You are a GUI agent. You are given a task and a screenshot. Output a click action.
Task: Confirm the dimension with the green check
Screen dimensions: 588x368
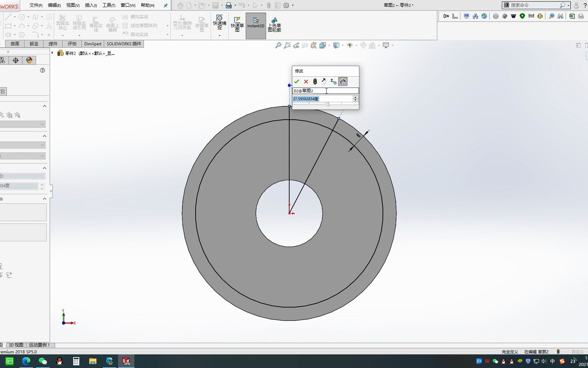tap(297, 81)
